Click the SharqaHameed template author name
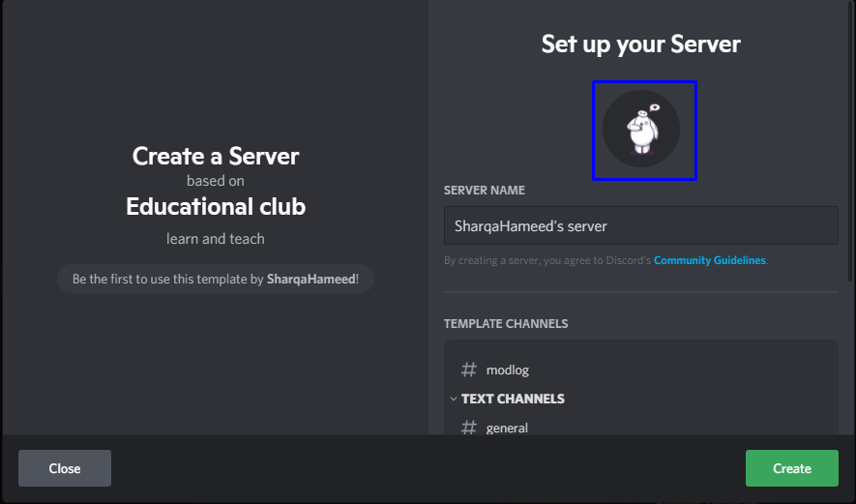The width and height of the screenshot is (856, 504). click(x=310, y=279)
